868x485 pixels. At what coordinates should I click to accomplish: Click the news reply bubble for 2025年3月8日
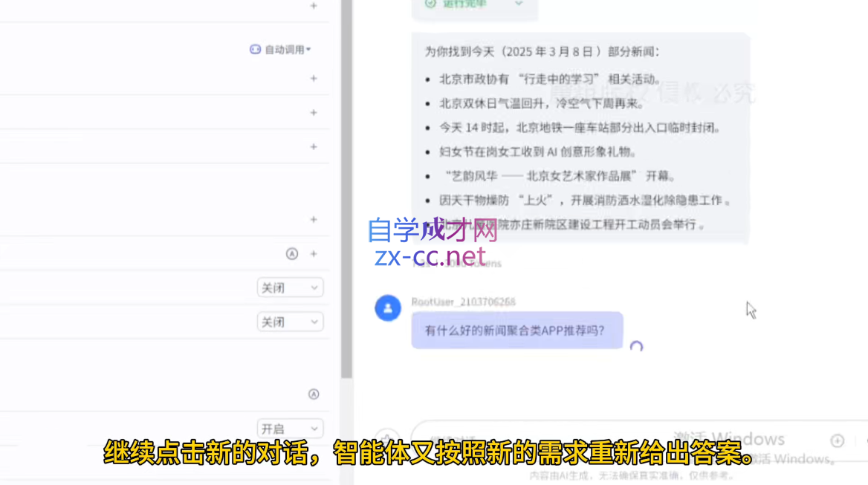coord(580,137)
